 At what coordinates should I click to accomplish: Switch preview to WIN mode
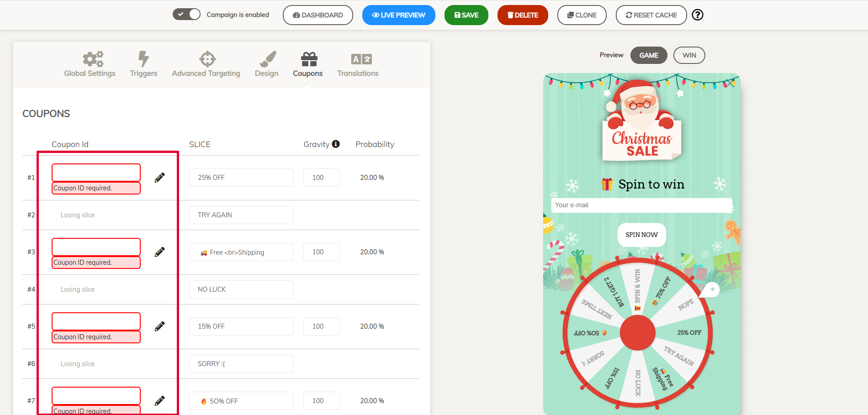click(689, 55)
